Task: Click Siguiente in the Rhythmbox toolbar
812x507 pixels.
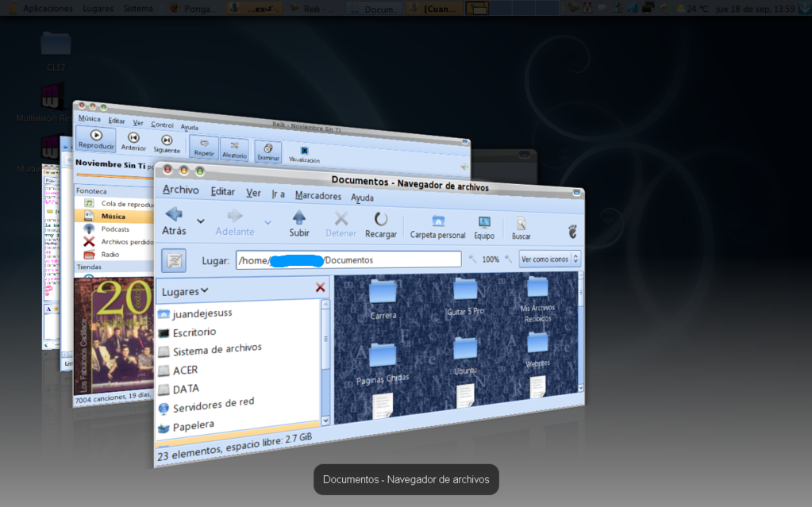Action: point(167,144)
